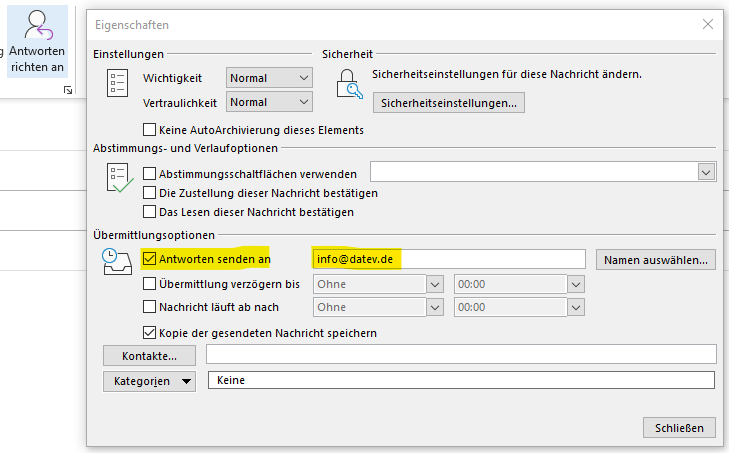729x453 pixels.
Task: Click the Sicherheitseinstellungen... button
Action: pyautogui.click(x=449, y=103)
